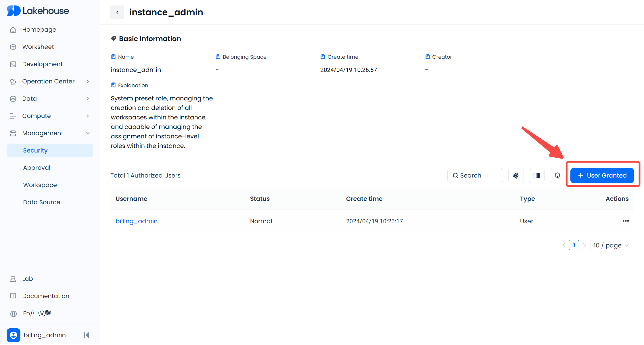
Task: Switch language via the En/中文 option
Action: point(37,313)
